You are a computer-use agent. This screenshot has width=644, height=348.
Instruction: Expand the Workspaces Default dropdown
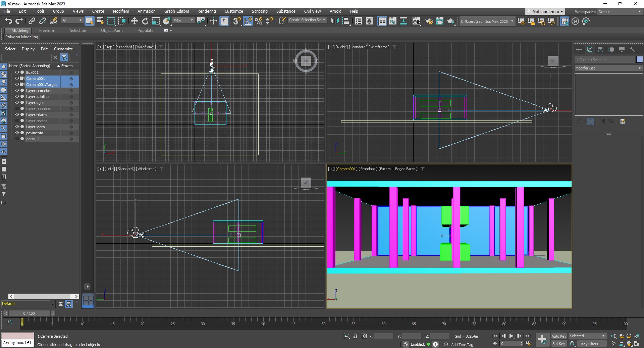tap(620, 12)
